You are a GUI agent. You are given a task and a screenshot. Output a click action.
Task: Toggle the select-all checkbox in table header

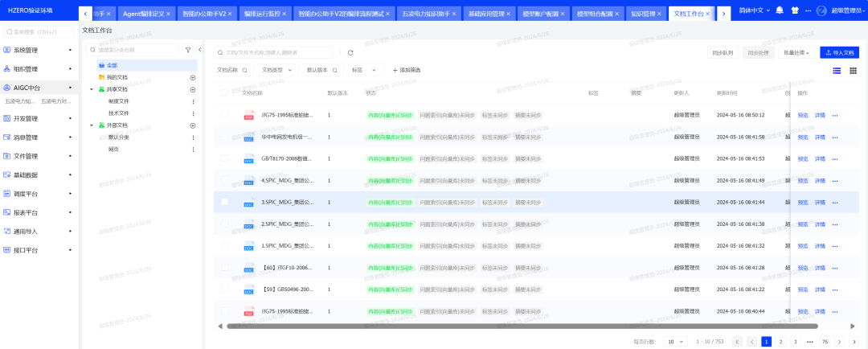click(x=224, y=93)
